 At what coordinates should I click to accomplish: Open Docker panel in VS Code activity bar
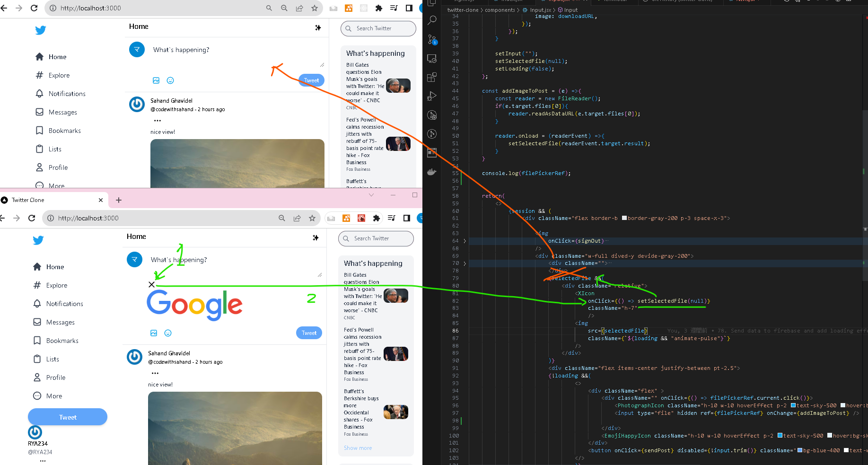432,172
